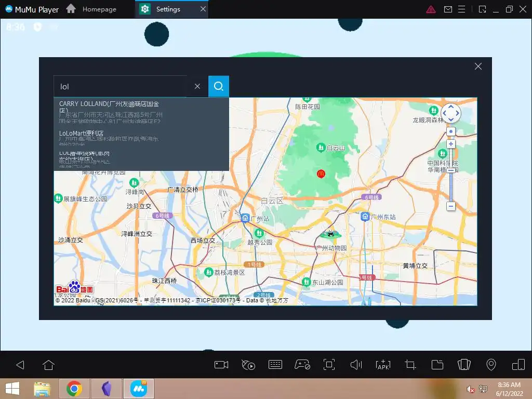Click the map zoom slider handle
The width and height of the screenshot is (532, 399).
pos(450,170)
